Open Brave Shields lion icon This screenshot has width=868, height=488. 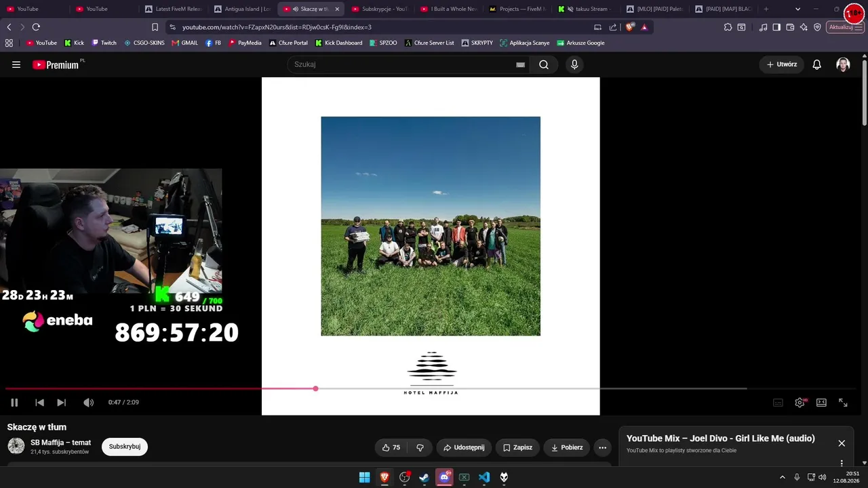tap(630, 27)
